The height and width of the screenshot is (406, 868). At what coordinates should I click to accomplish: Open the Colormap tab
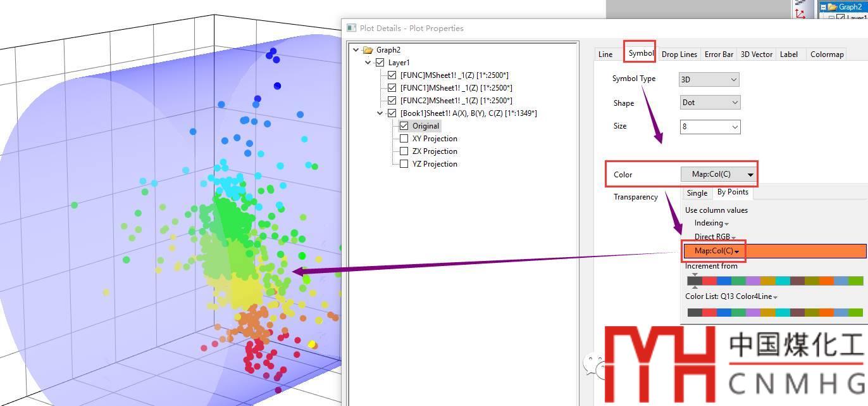coord(827,54)
